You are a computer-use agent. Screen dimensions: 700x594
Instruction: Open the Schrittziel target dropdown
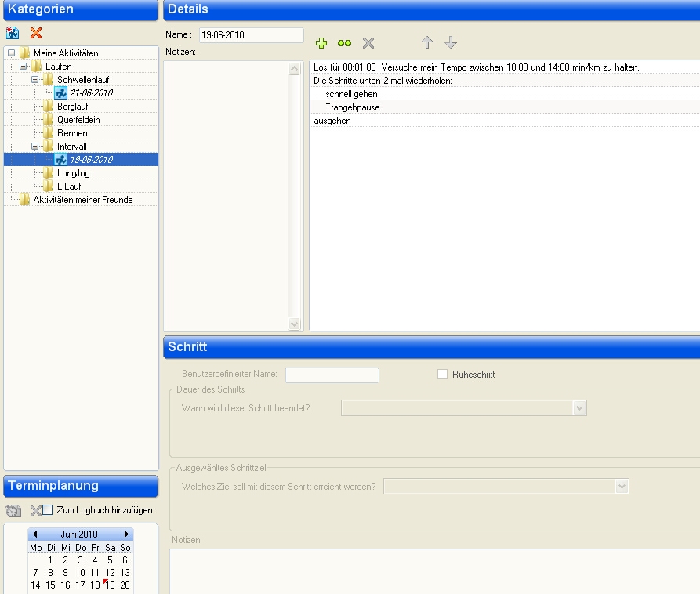(622, 487)
